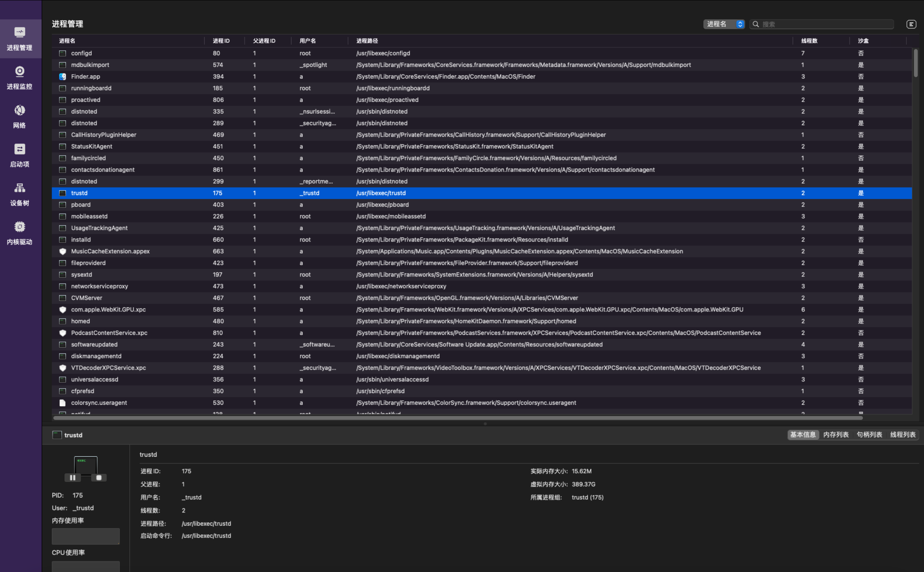Open the 设备树 sidebar section
Viewport: 924px width, 572px height.
(x=20, y=194)
